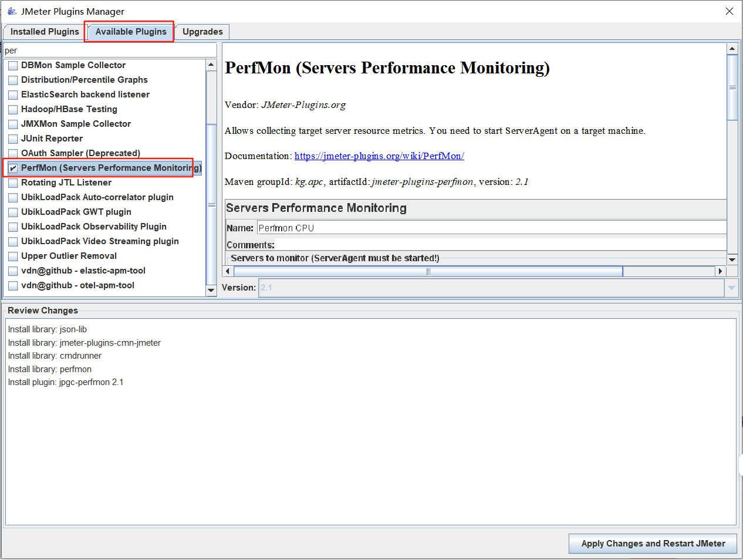Screen dimensions: 743x560
Task: Click the description pane vertical scrollbar thumb
Action: [x=732, y=87]
